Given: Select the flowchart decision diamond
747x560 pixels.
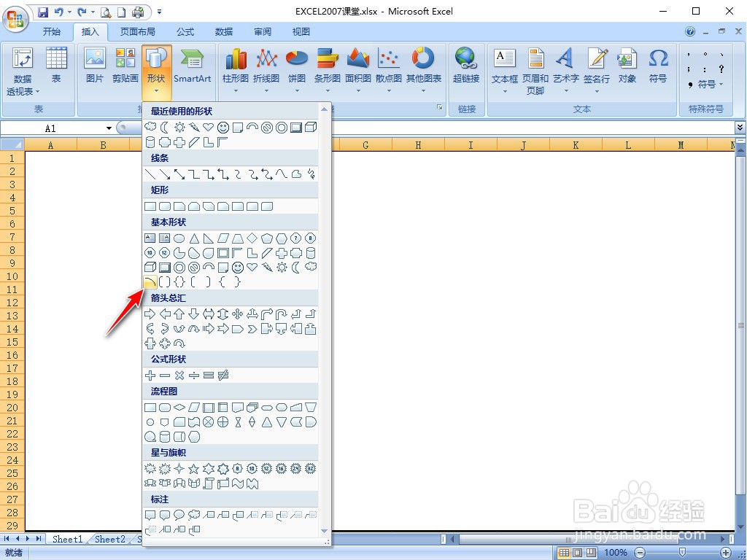Looking at the screenshot, I should point(179,407).
